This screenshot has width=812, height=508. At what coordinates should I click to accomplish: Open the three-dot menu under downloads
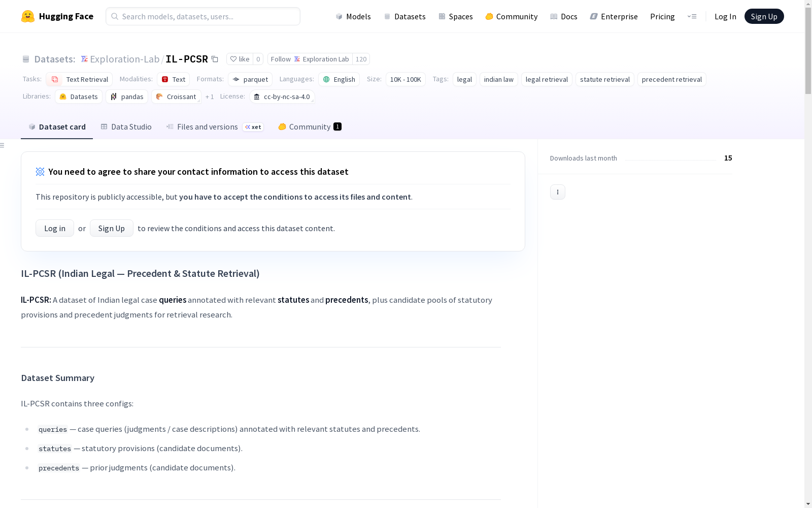[558, 192]
